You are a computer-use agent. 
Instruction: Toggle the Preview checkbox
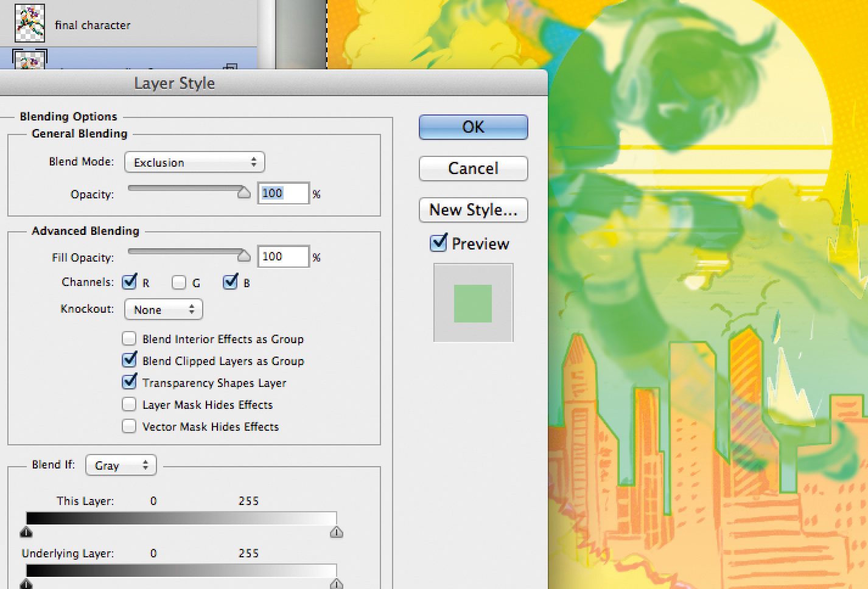(438, 243)
